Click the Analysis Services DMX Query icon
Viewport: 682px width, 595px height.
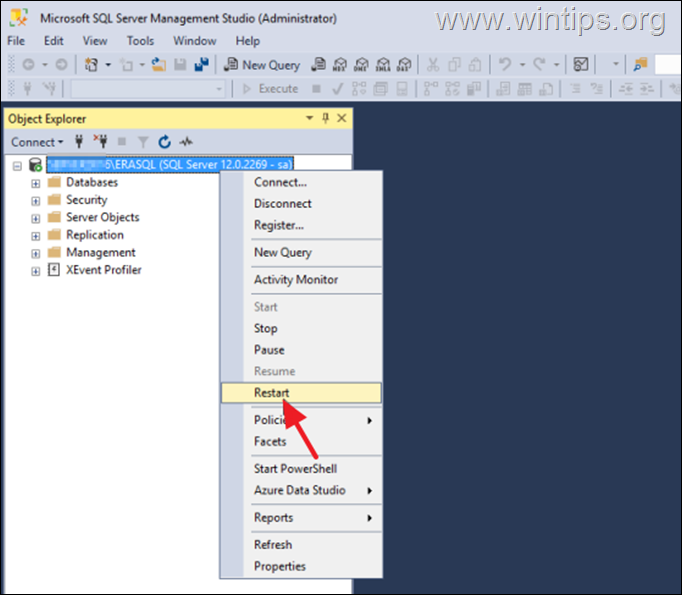click(x=361, y=65)
